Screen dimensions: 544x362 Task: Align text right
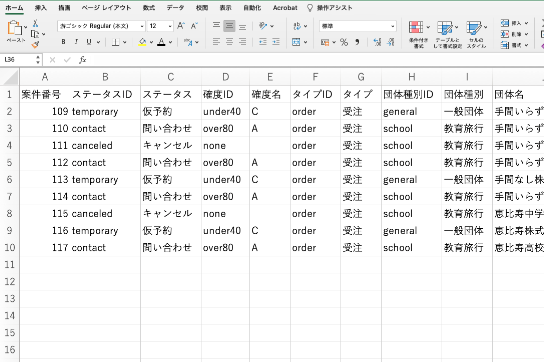tap(243, 42)
